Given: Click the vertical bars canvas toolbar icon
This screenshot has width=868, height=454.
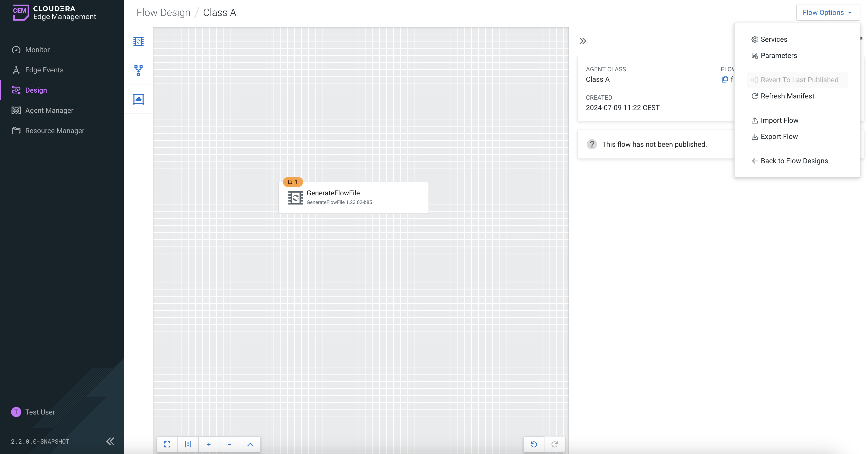Looking at the screenshot, I should coord(188,444).
